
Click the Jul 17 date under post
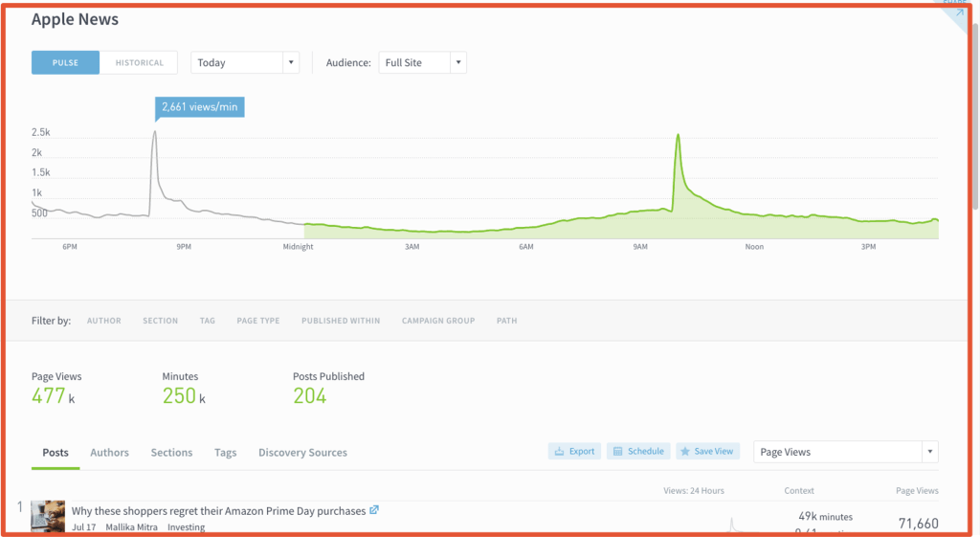tap(84, 527)
